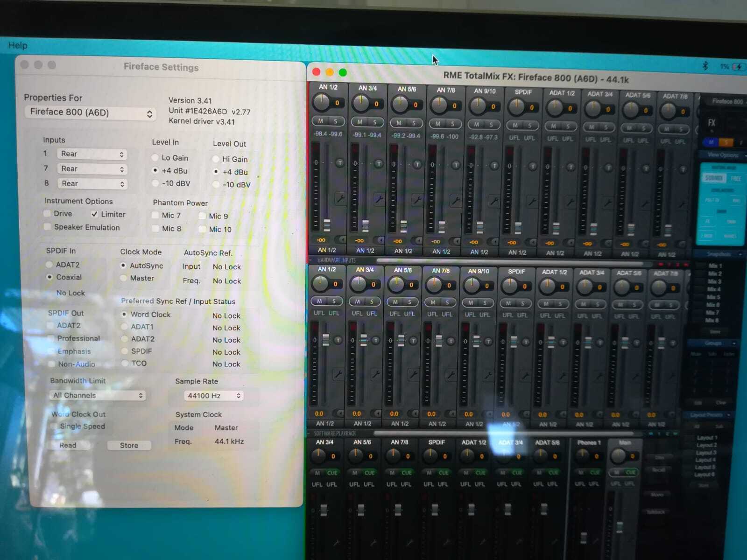747x560 pixels.
Task: Mute the Main output channel
Action: coord(617,472)
